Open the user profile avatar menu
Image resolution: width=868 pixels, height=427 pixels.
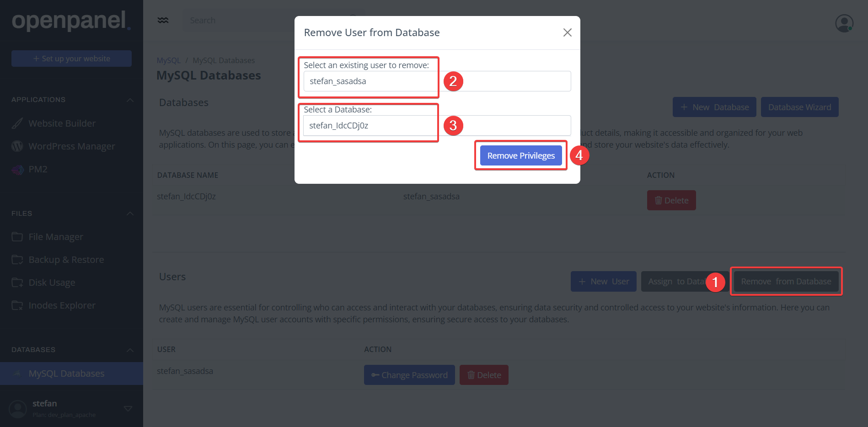[x=844, y=23]
